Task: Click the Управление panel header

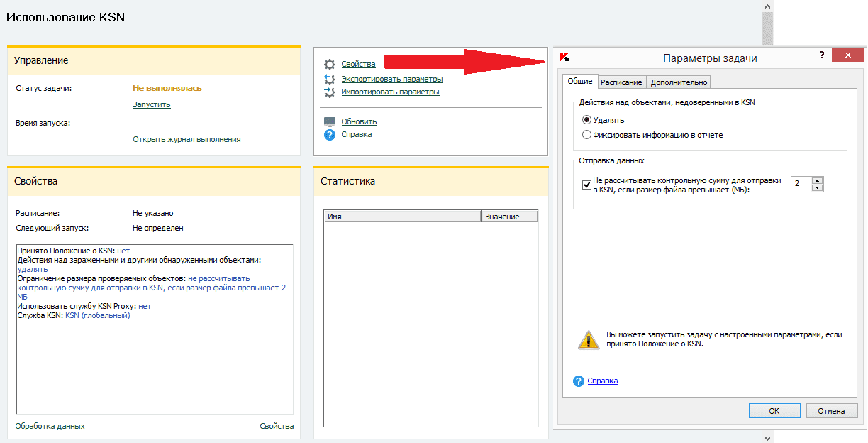Action: tap(154, 61)
